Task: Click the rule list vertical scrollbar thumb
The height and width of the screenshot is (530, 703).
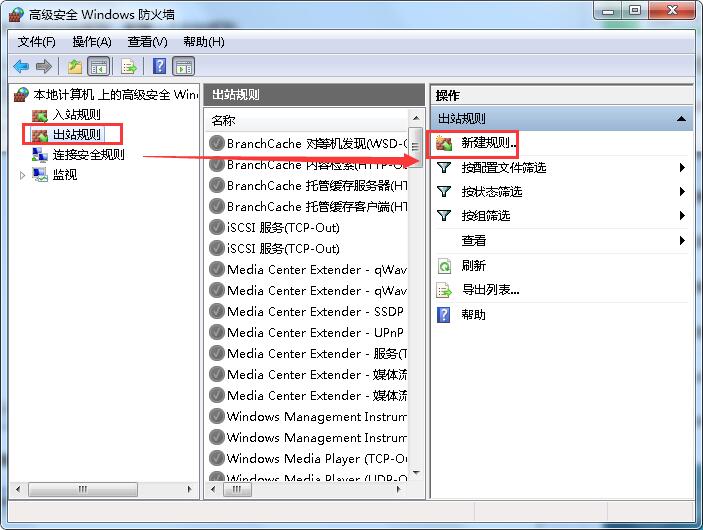Action: (415, 147)
